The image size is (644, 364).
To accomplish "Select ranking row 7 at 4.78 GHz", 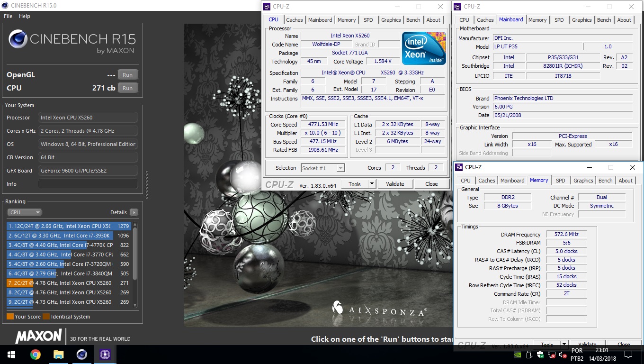I will [69, 283].
